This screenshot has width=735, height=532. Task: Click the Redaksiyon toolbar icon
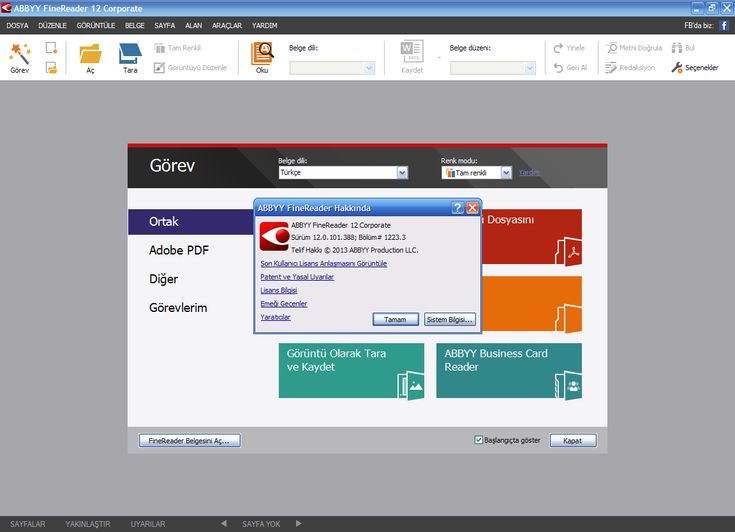point(611,67)
